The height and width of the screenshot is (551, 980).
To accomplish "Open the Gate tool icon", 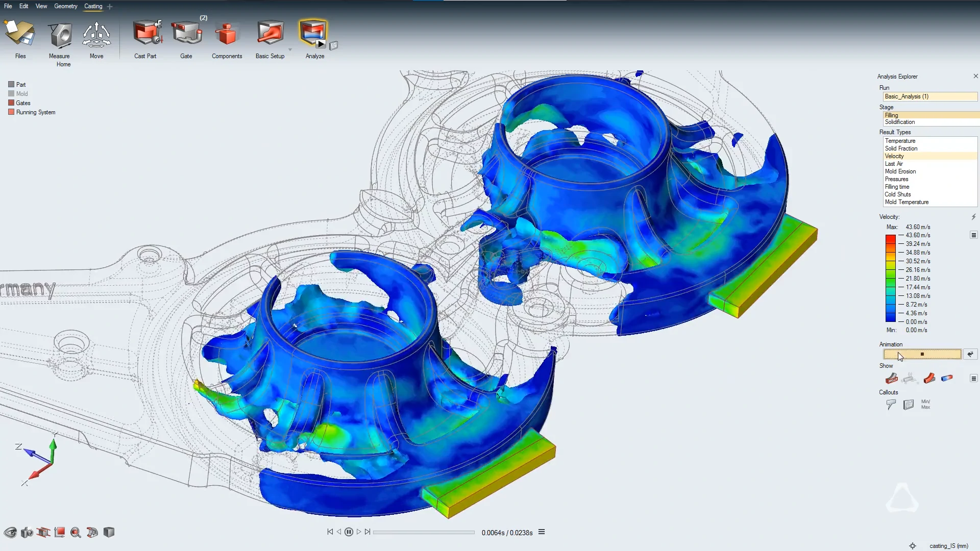I will 186,34.
